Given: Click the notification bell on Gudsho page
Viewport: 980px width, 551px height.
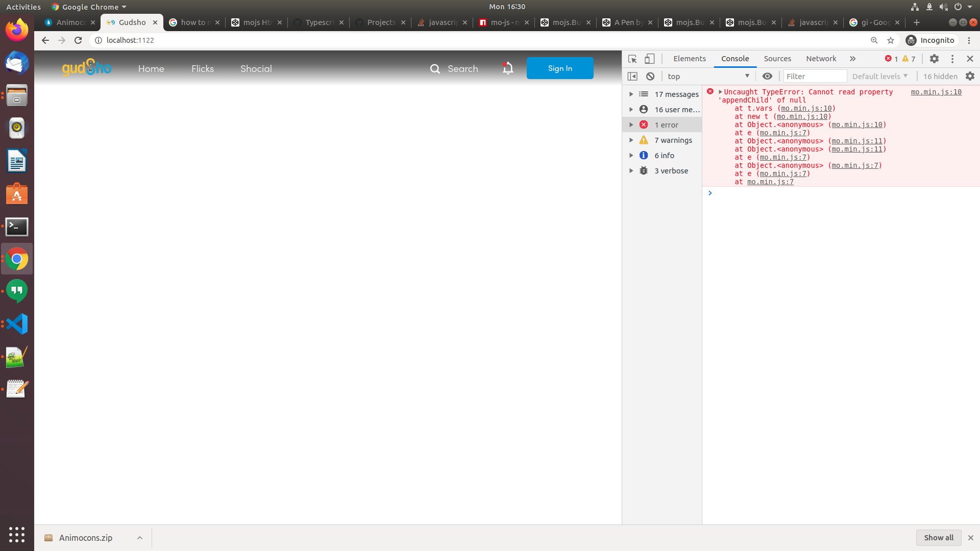Looking at the screenshot, I should 508,68.
